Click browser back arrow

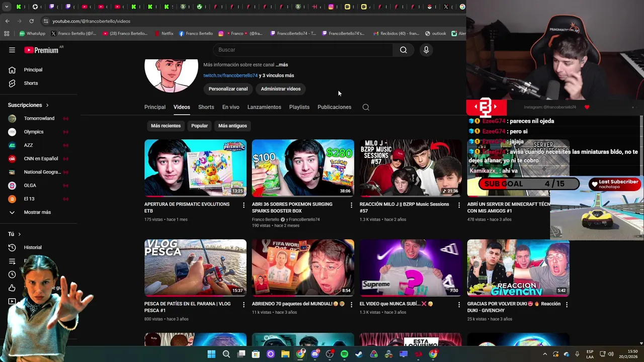(7, 21)
